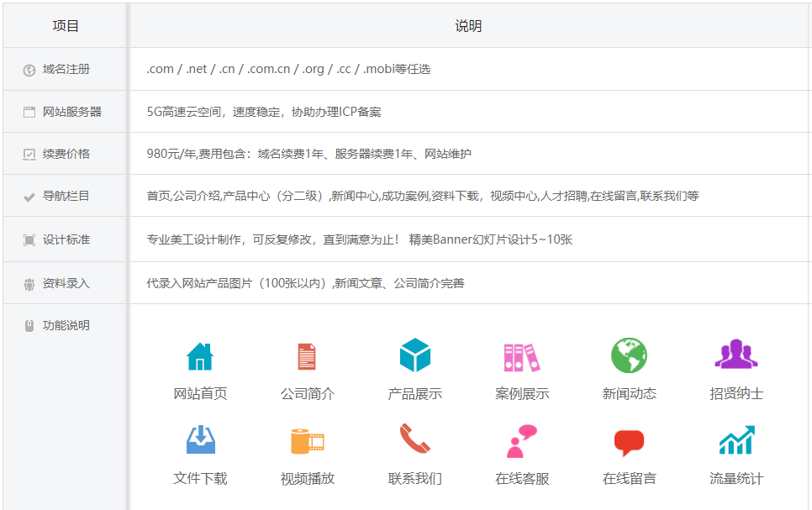812x510 pixels.
Task: Open 流量统计 via the chart icon
Action: pyautogui.click(x=736, y=441)
